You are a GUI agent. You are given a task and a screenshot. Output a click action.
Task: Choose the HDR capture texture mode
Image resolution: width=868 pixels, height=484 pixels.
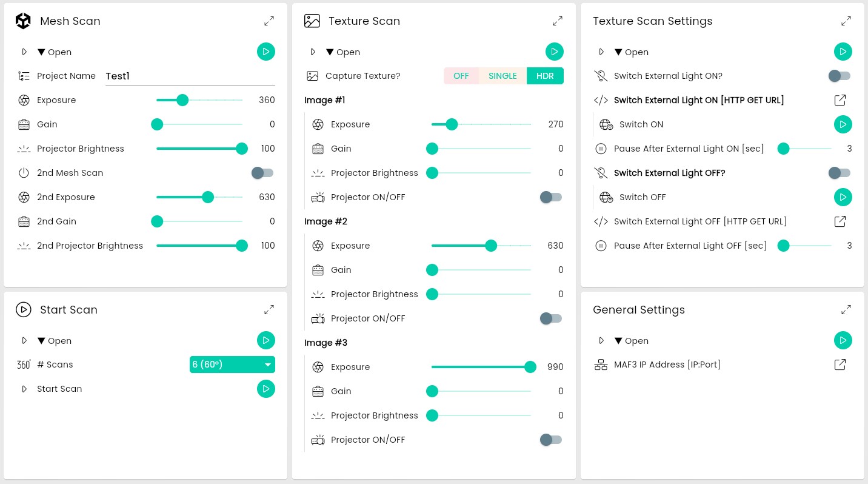[545, 76]
